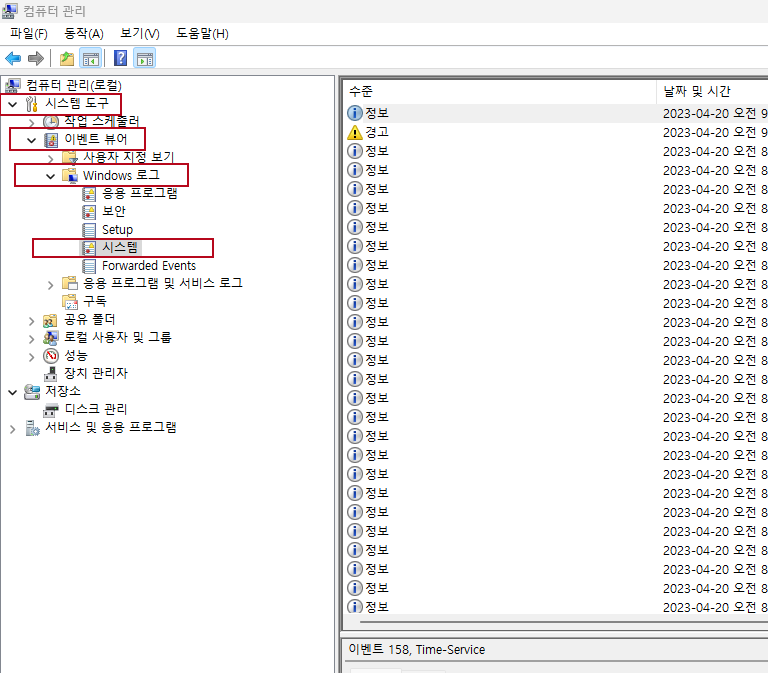Screen dimensions: 768x673
Task: Select the 시스템 log tree item
Action: point(120,248)
